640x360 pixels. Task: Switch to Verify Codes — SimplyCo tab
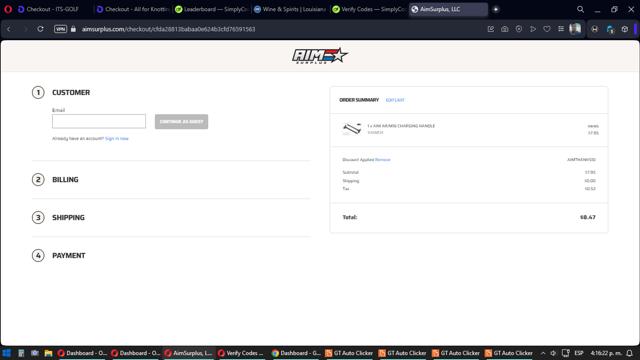pos(369,9)
